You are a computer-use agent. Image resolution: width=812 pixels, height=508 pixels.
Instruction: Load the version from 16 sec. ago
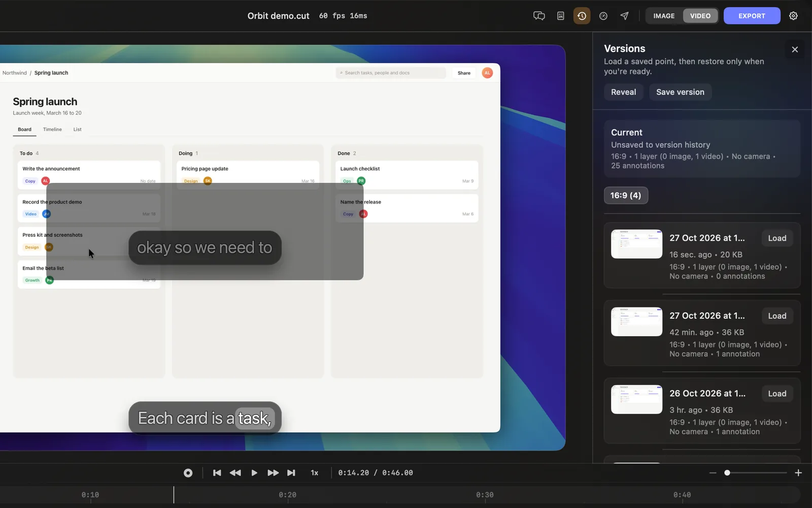pyautogui.click(x=777, y=238)
